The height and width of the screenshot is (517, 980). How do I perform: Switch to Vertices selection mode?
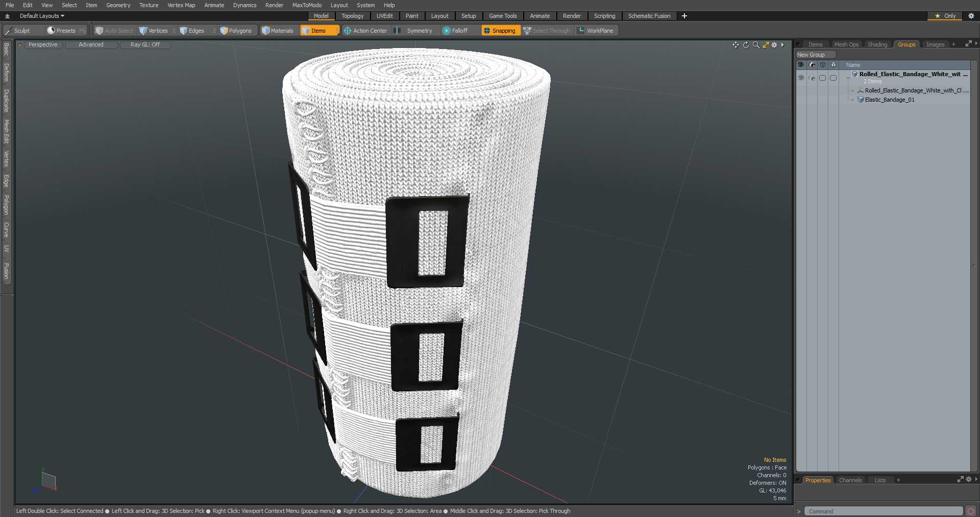(157, 31)
